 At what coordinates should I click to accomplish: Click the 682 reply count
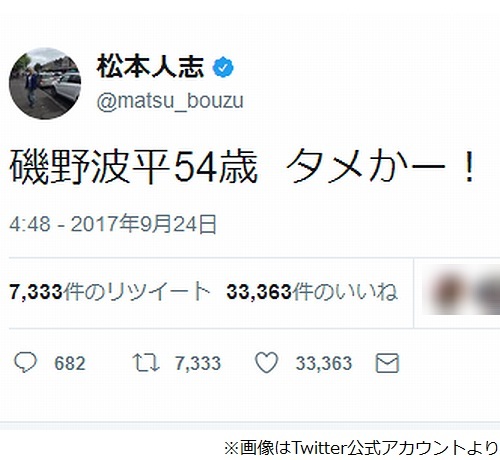pyautogui.click(x=70, y=363)
